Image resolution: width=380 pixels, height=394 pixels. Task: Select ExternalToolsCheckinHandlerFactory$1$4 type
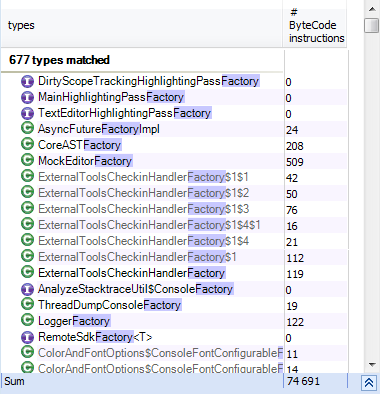144,241
